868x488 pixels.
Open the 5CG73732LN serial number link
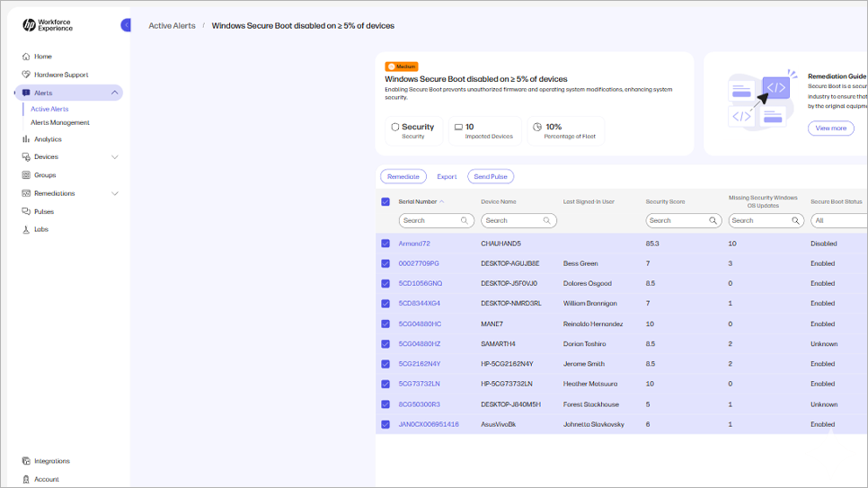[419, 384]
